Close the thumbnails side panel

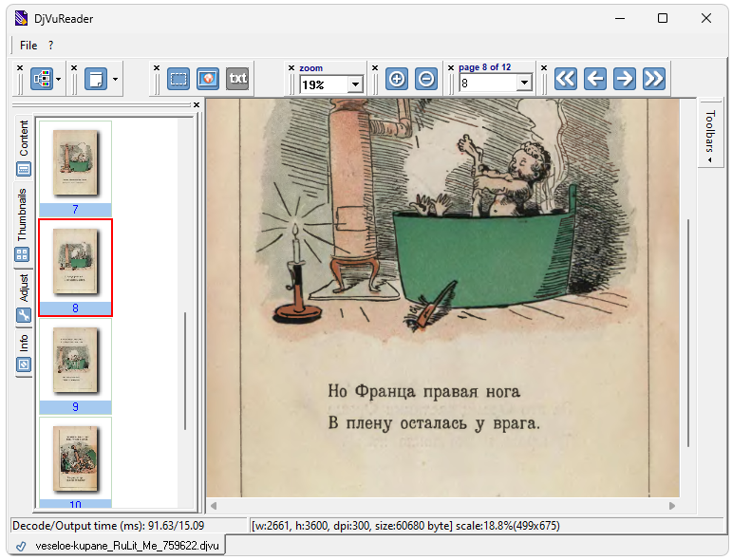[197, 104]
